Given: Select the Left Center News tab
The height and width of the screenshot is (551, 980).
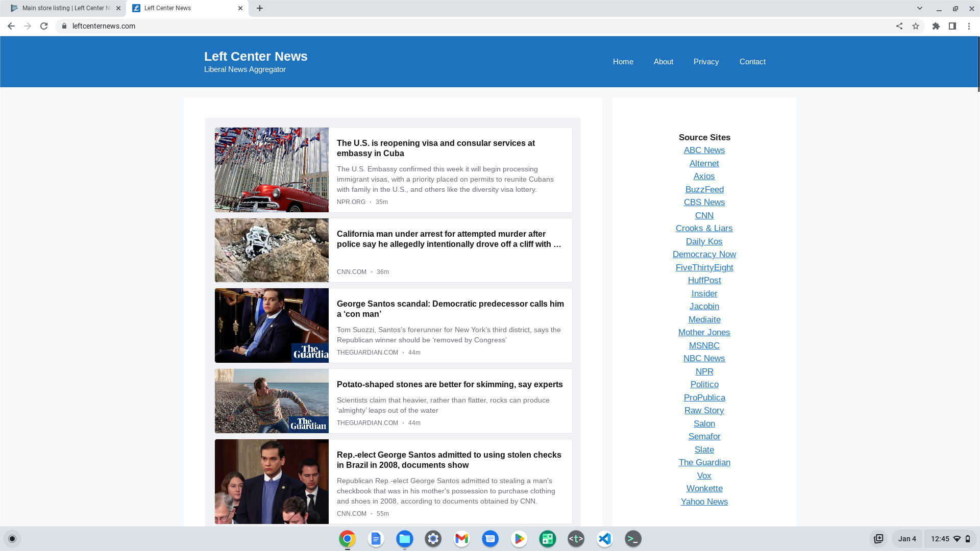Looking at the screenshot, I should coord(187,8).
